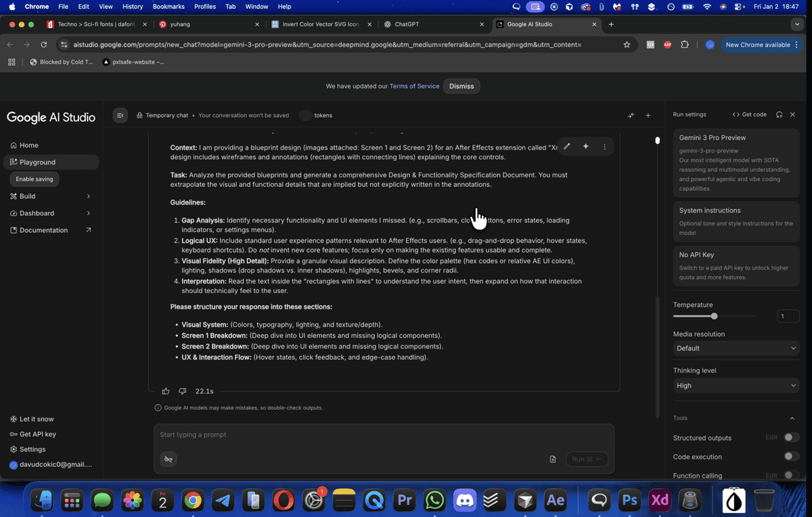Open the Bookmarks menu in menu bar
The image size is (812, 517).
pyautogui.click(x=168, y=6)
